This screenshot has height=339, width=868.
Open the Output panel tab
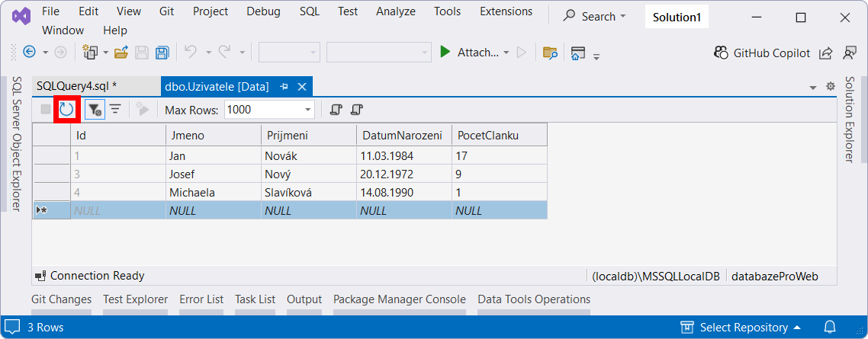tap(304, 299)
